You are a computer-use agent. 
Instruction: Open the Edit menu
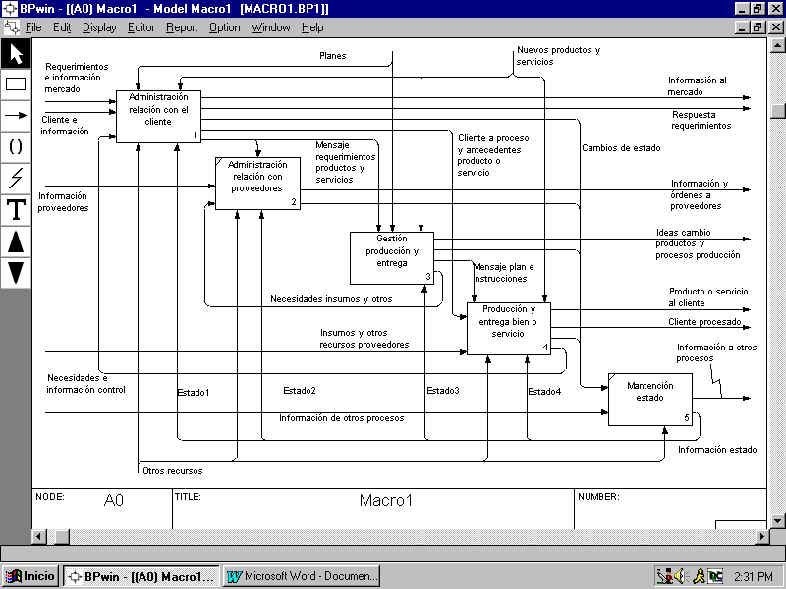click(x=62, y=27)
